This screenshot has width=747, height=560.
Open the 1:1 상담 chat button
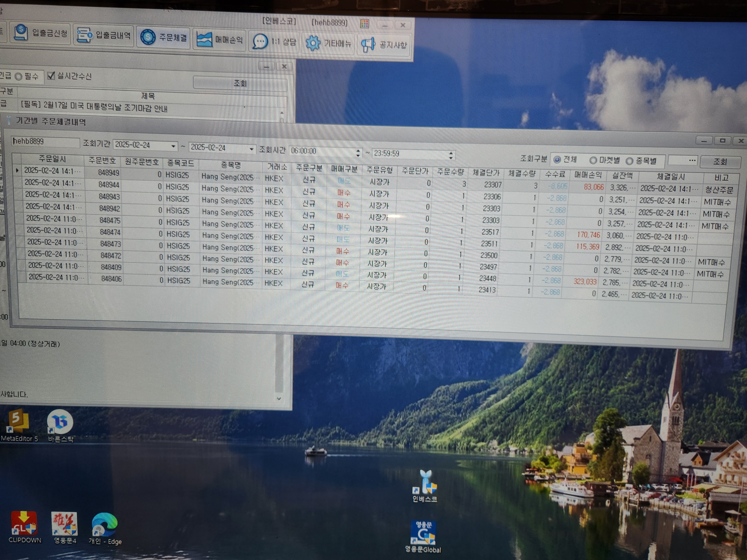tap(274, 42)
